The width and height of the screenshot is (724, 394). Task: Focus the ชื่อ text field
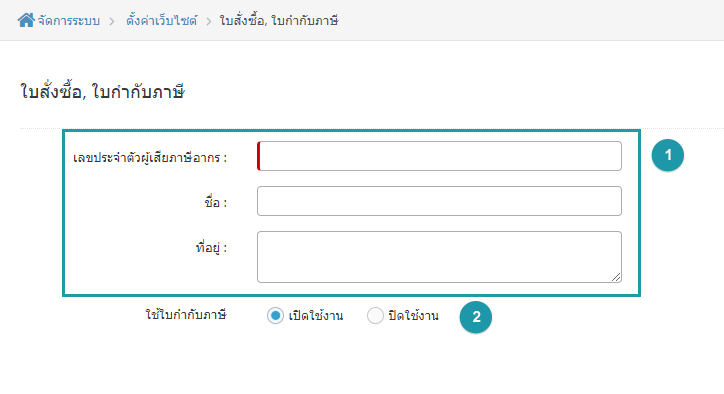(439, 201)
